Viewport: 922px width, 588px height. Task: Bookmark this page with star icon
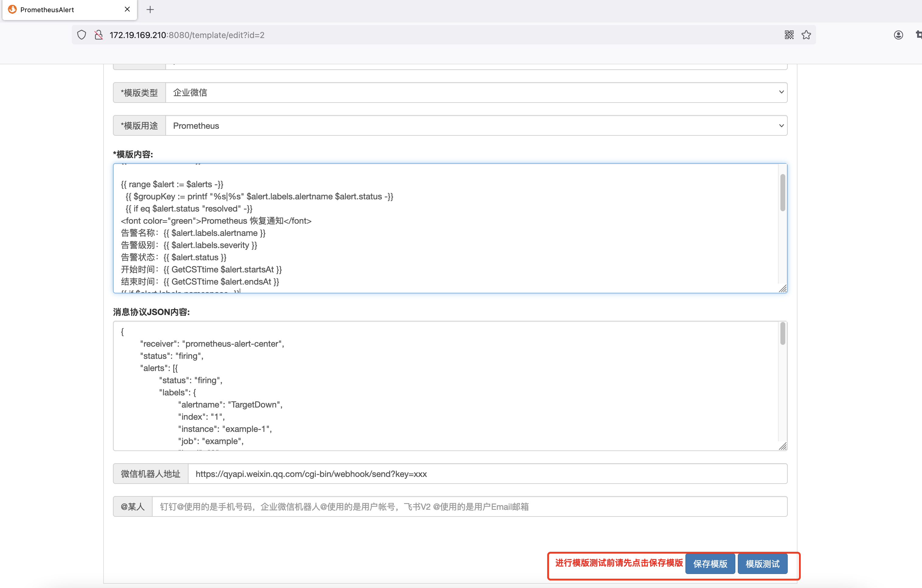pyautogui.click(x=806, y=35)
